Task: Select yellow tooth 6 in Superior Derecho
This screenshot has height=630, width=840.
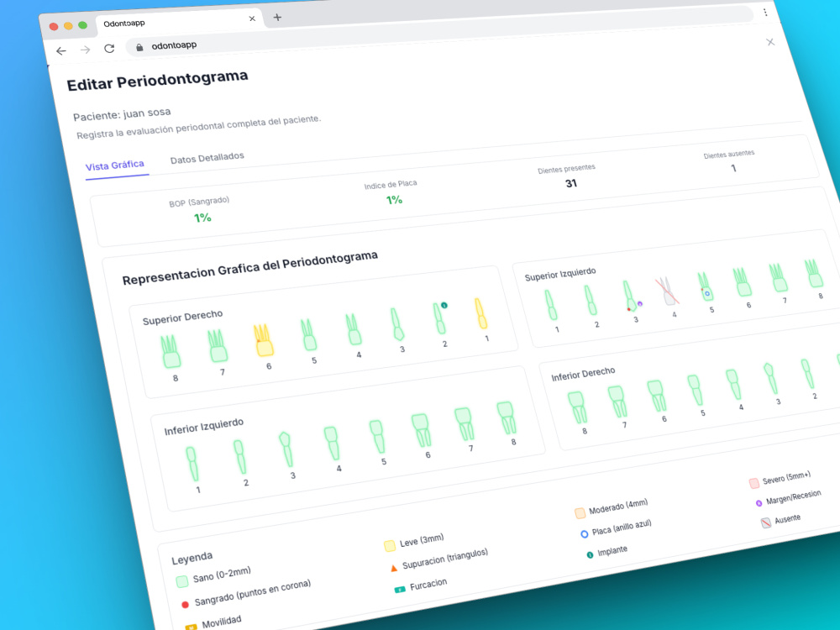Action: (263, 340)
